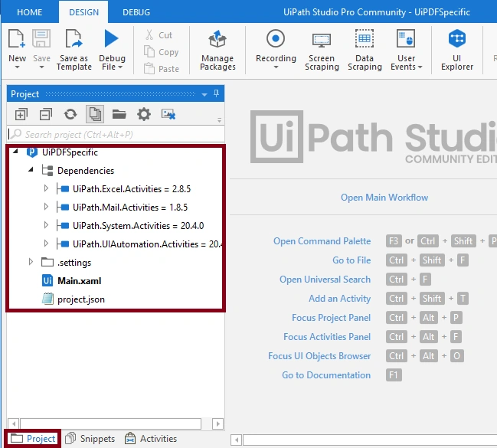The image size is (497, 448).
Task: Open toolbar overflow arrow in Project panel
Action: [219, 119]
